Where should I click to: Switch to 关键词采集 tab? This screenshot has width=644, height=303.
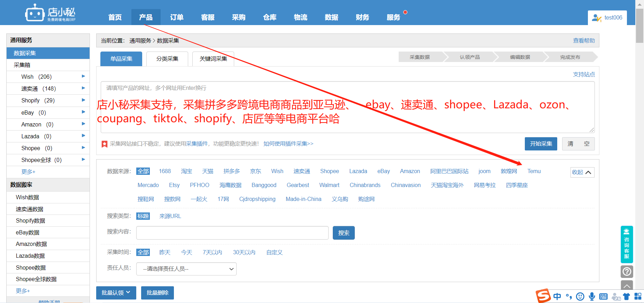point(213,59)
